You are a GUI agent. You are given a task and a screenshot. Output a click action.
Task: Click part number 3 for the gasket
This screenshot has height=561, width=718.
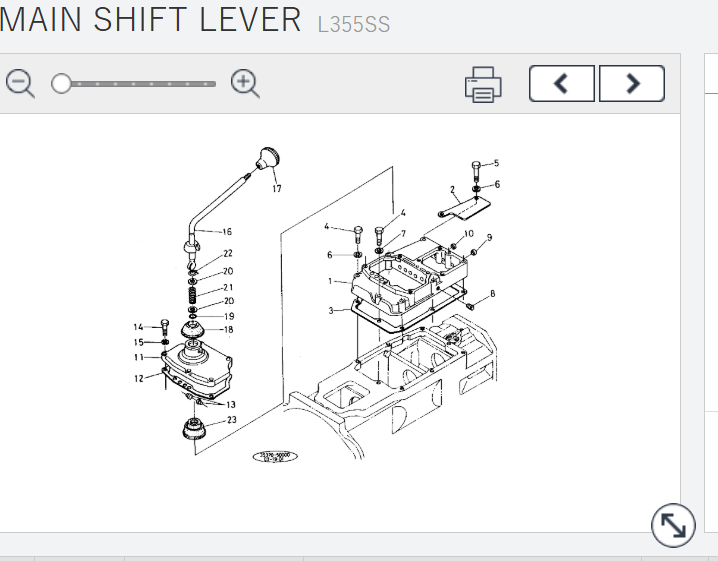click(x=331, y=311)
